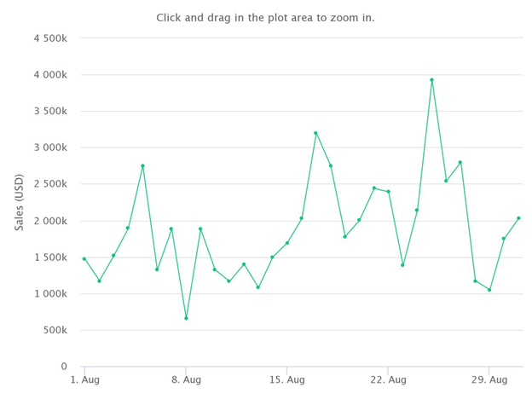This screenshot has width=532, height=399.
Task: Click the '4 500k' y-axis label
Action: pyautogui.click(x=50, y=38)
